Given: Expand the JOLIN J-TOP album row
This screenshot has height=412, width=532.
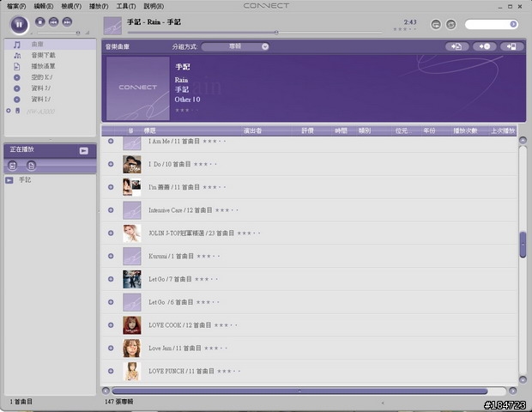Looking at the screenshot, I should [x=111, y=233].
